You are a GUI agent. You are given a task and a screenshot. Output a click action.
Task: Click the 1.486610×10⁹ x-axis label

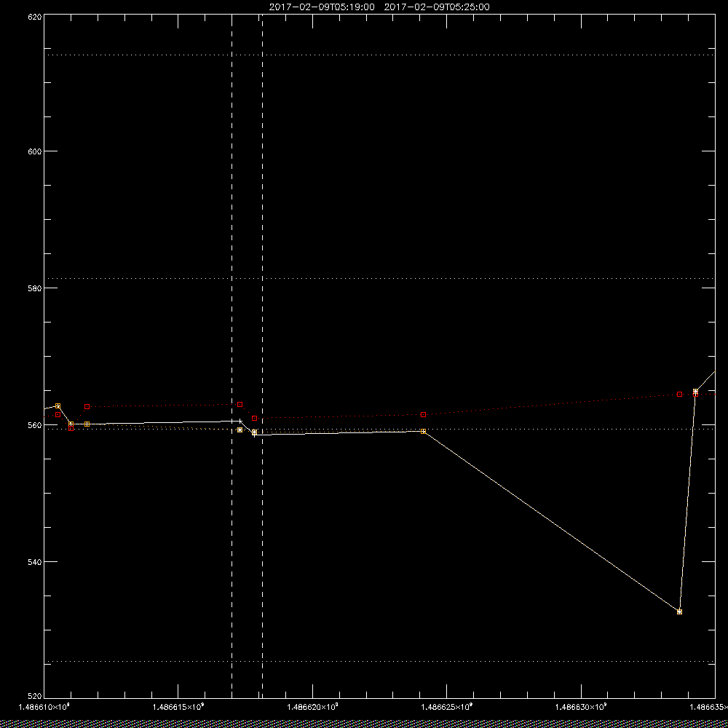[x=44, y=707]
